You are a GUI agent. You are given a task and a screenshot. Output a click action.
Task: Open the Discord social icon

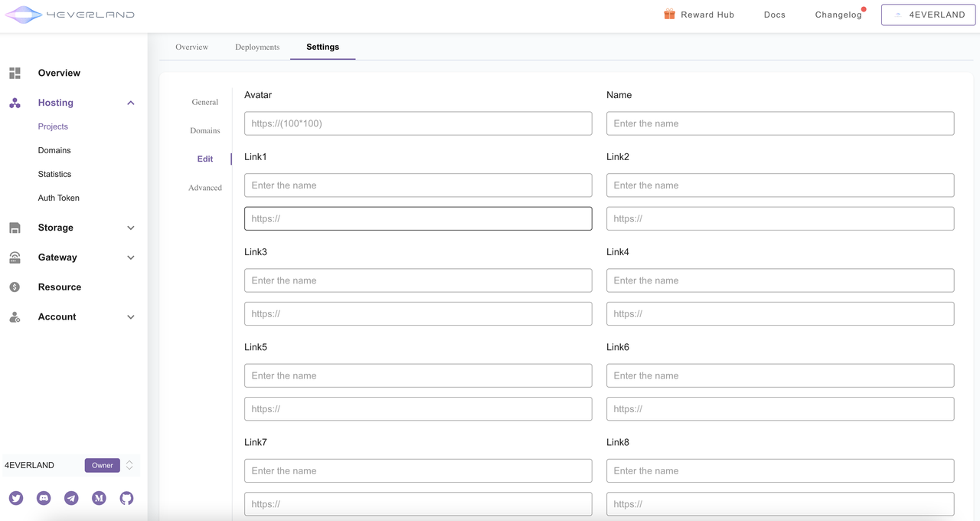[44, 498]
